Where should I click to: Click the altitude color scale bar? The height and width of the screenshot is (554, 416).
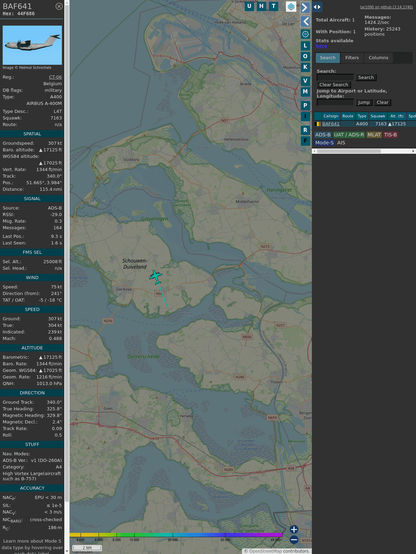coord(176,535)
